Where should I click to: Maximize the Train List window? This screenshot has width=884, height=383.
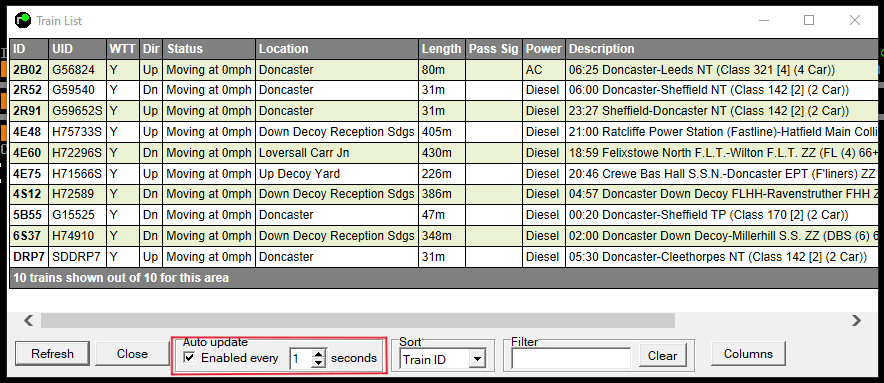[x=809, y=20]
